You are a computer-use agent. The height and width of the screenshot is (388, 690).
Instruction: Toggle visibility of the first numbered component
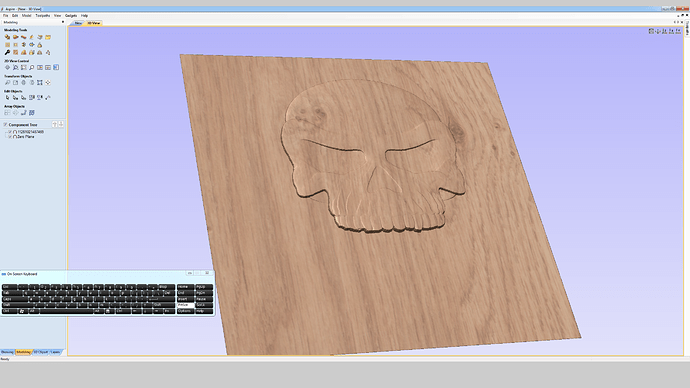(10, 132)
